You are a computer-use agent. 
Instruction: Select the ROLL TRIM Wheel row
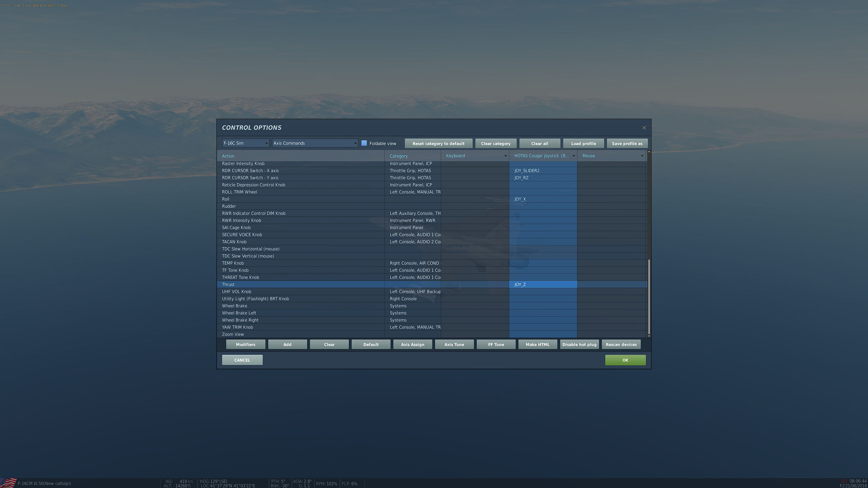[432, 192]
